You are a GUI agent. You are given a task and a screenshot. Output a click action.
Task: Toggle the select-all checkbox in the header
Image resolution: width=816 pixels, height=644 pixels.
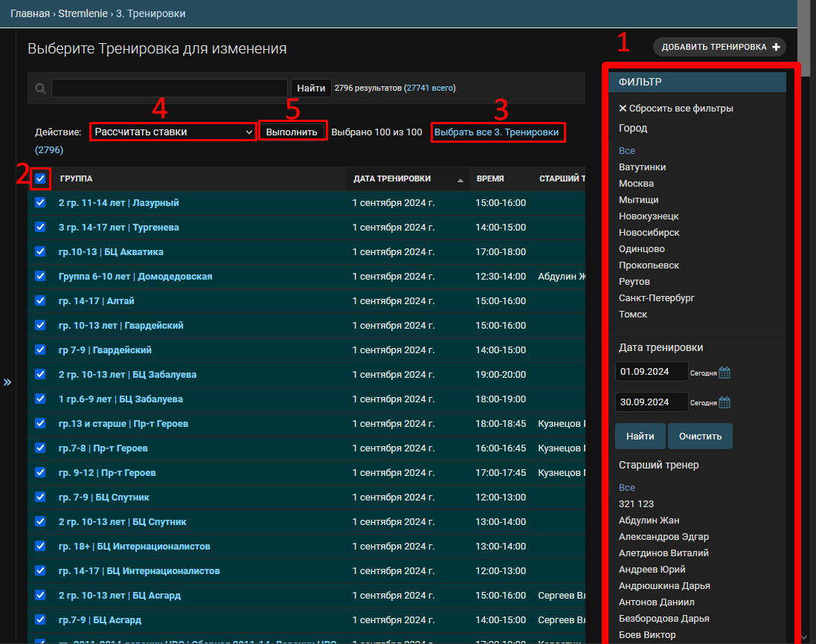pos(40,178)
